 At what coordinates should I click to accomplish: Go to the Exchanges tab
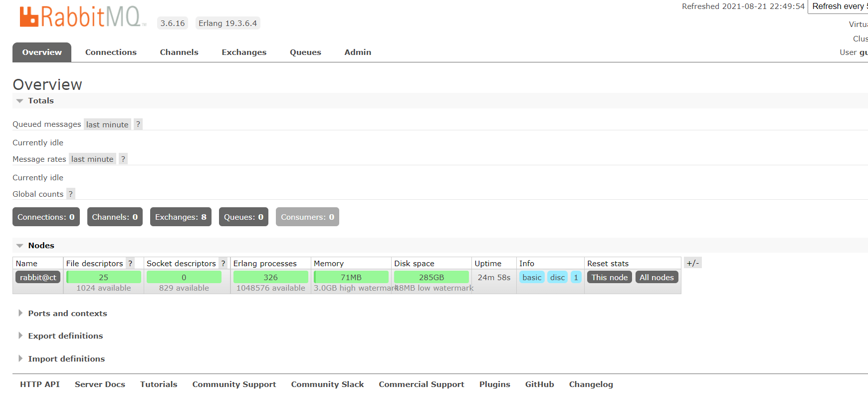pos(244,52)
